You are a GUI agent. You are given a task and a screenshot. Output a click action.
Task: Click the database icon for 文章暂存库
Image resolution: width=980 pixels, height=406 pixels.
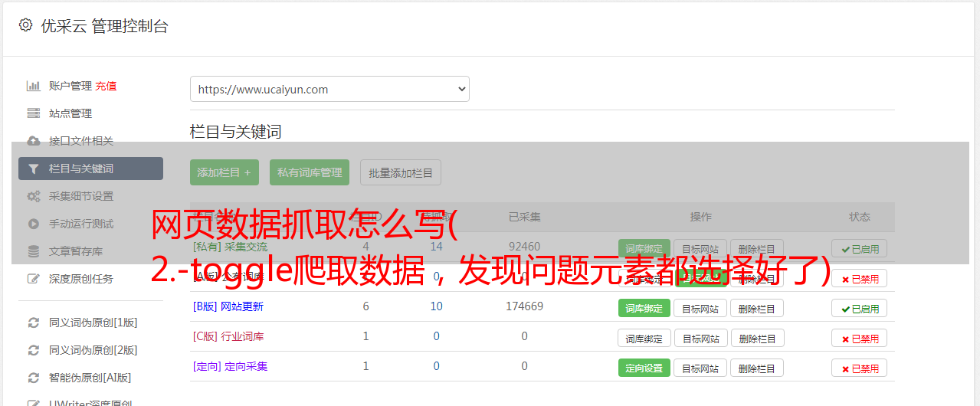tap(33, 251)
